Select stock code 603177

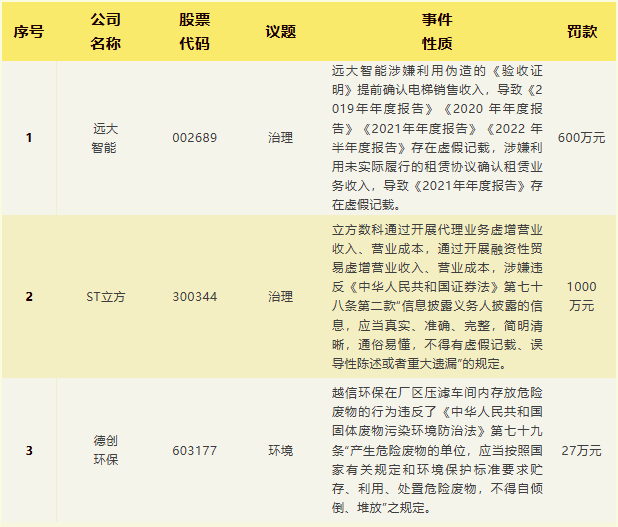[x=194, y=451]
